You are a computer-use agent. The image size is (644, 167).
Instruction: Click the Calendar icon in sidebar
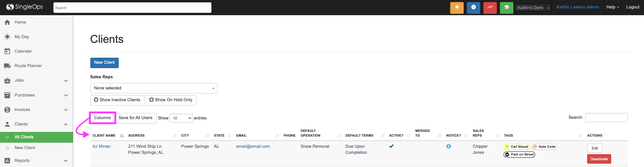point(7,51)
